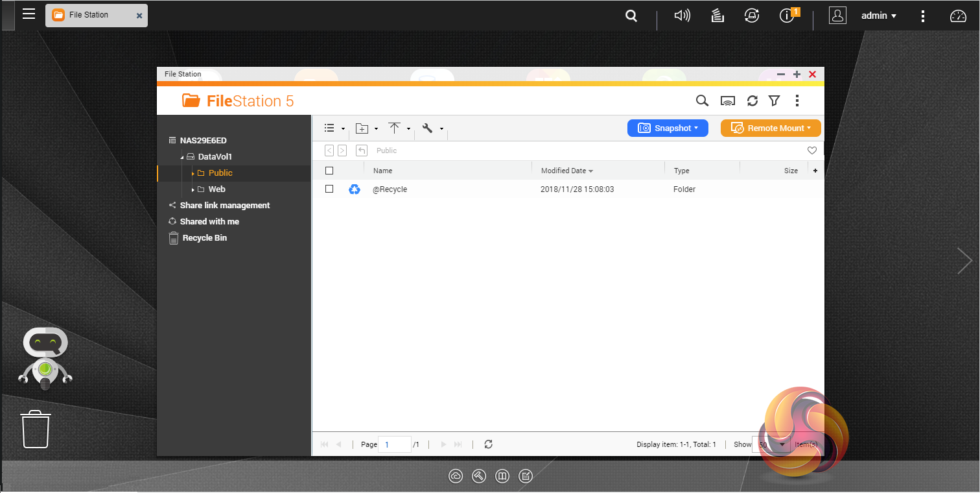Click the File Station refresh icon
Screen dimensions: 980x493
(752, 101)
